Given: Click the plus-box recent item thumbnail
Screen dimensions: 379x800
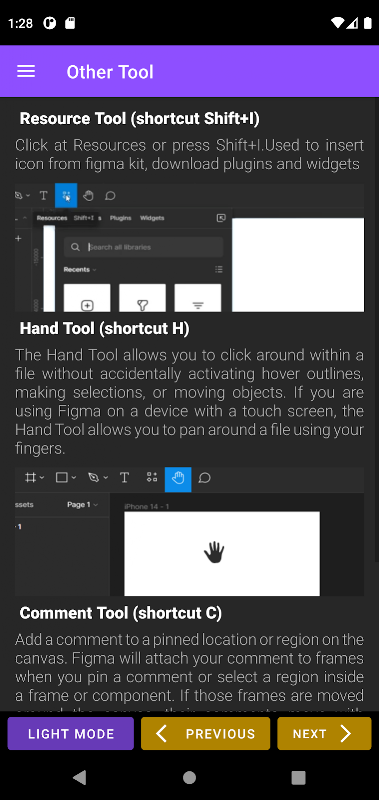Looking at the screenshot, I should [x=87, y=298].
